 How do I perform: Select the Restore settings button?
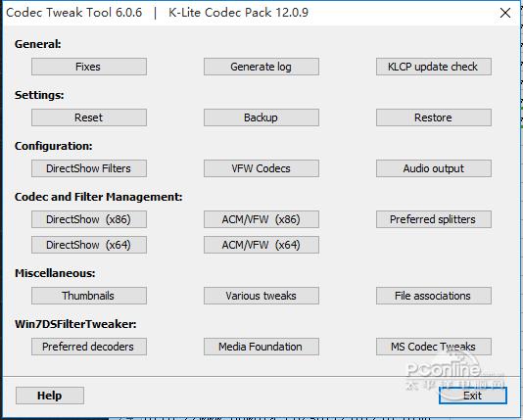click(x=434, y=117)
